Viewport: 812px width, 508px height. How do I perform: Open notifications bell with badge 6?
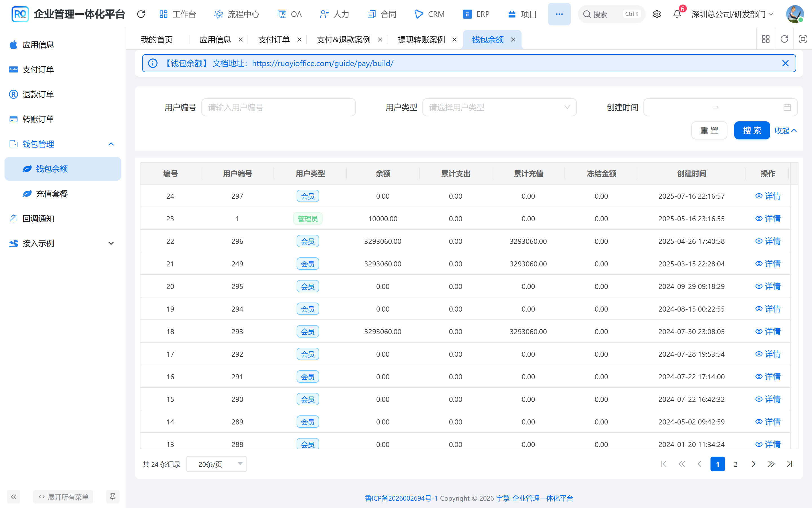[677, 14]
